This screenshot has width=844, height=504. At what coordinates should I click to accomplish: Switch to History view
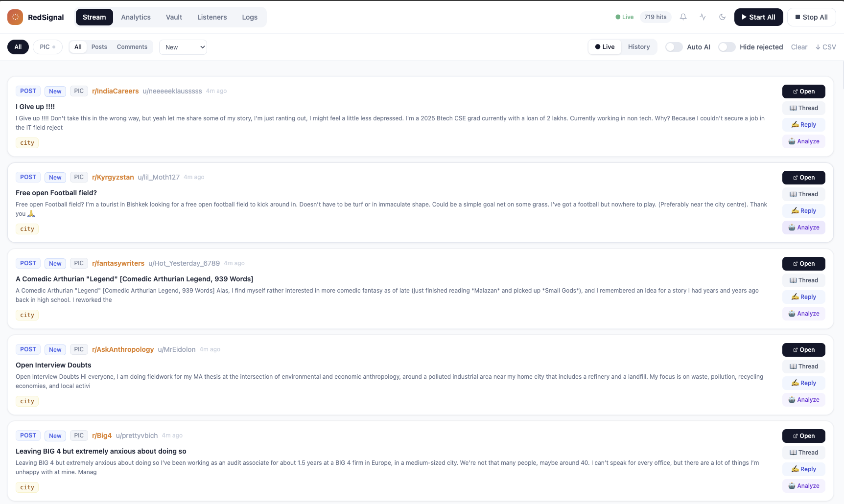(639, 47)
